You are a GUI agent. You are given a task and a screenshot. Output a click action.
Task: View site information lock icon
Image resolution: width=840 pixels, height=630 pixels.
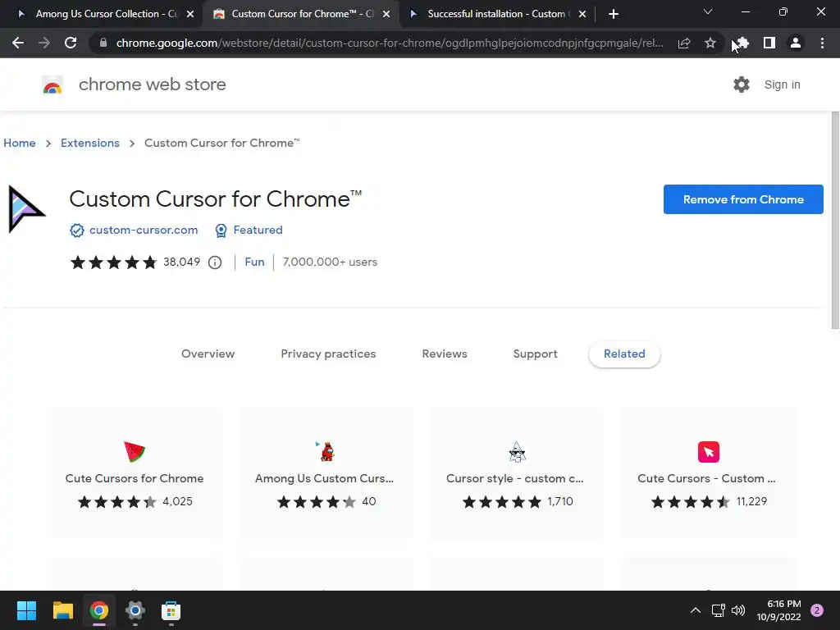[103, 43]
